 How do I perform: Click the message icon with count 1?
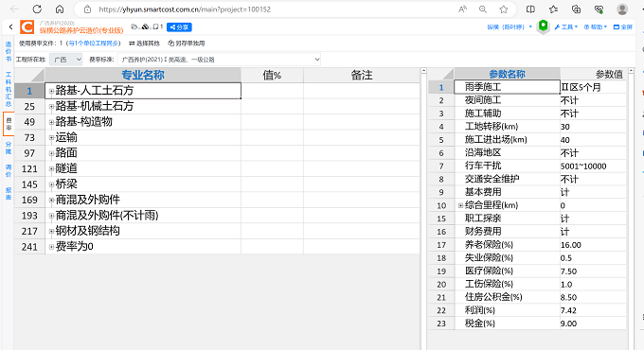point(158,26)
